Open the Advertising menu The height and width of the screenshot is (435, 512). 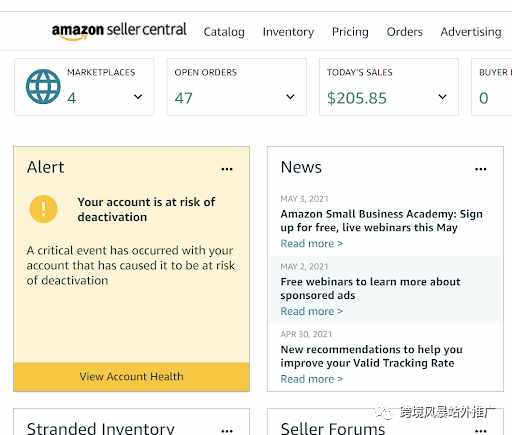471,32
